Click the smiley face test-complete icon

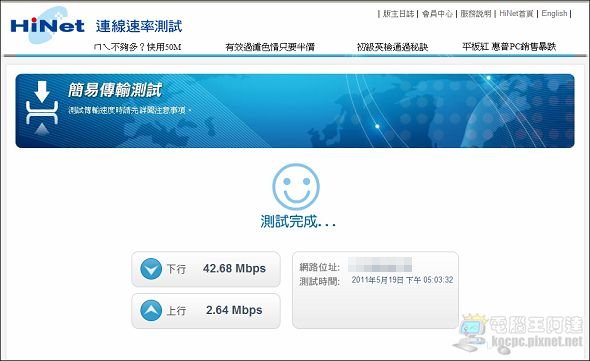[x=296, y=186]
